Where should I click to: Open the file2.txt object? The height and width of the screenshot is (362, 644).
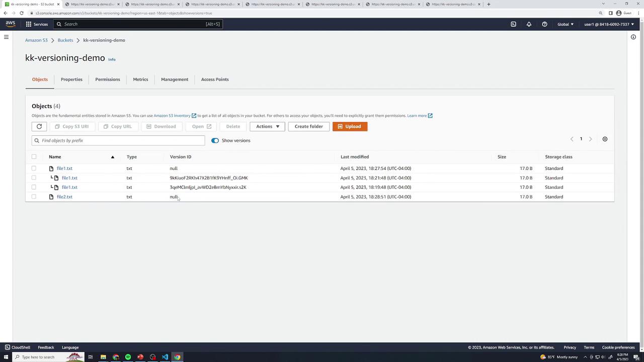tap(64, 197)
